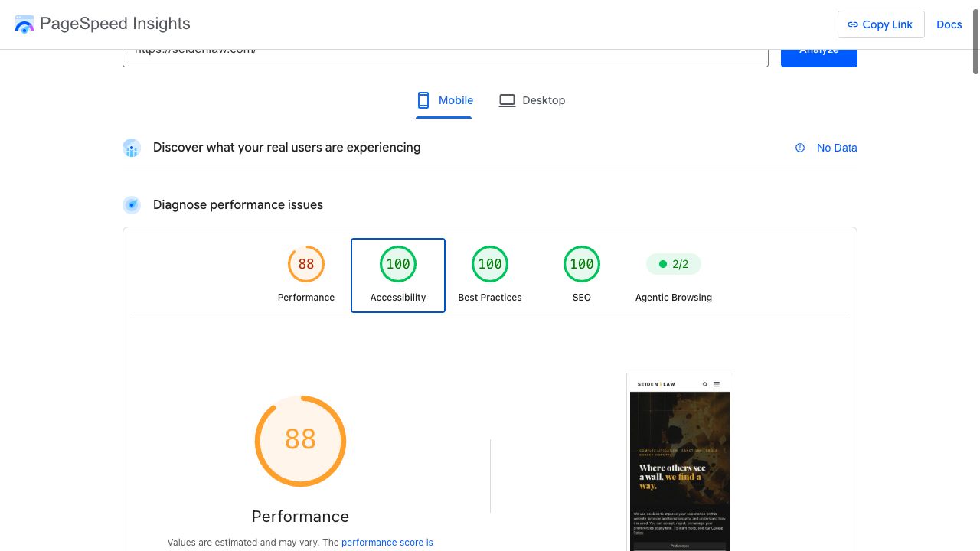
Task: Click the No Data label
Action: click(837, 148)
